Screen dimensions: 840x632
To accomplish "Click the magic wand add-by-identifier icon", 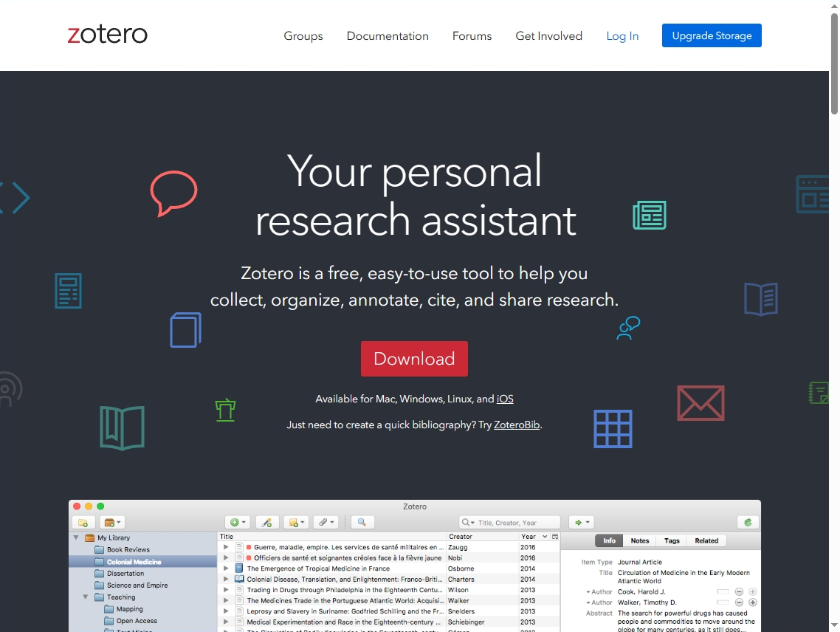I will 267,522.
